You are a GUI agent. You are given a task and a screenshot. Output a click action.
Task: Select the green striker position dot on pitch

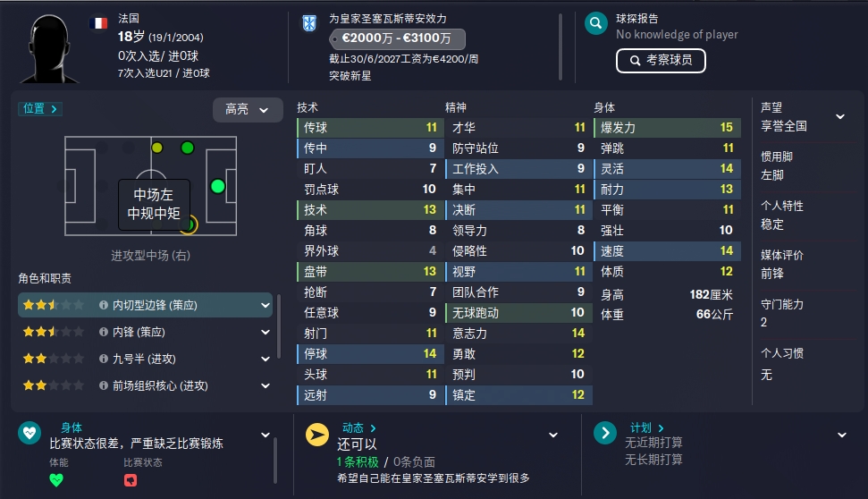coord(218,186)
